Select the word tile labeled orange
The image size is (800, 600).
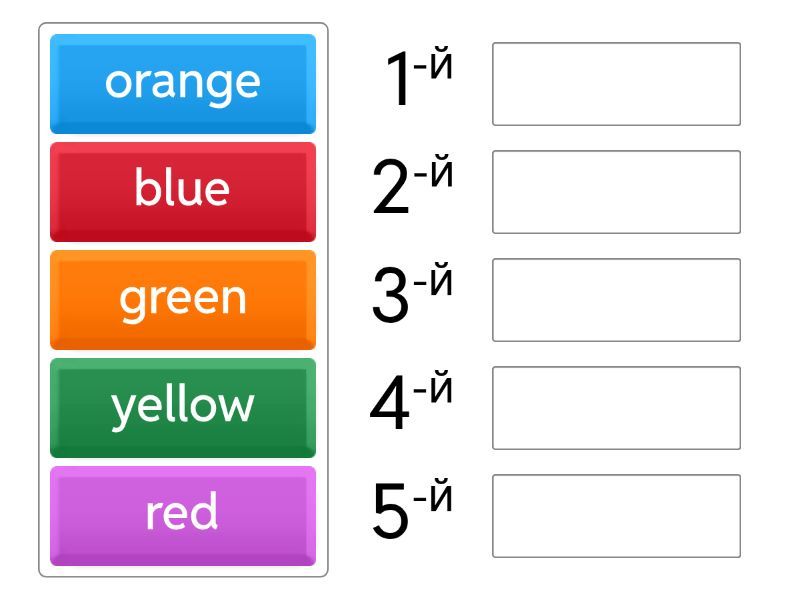click(x=182, y=83)
